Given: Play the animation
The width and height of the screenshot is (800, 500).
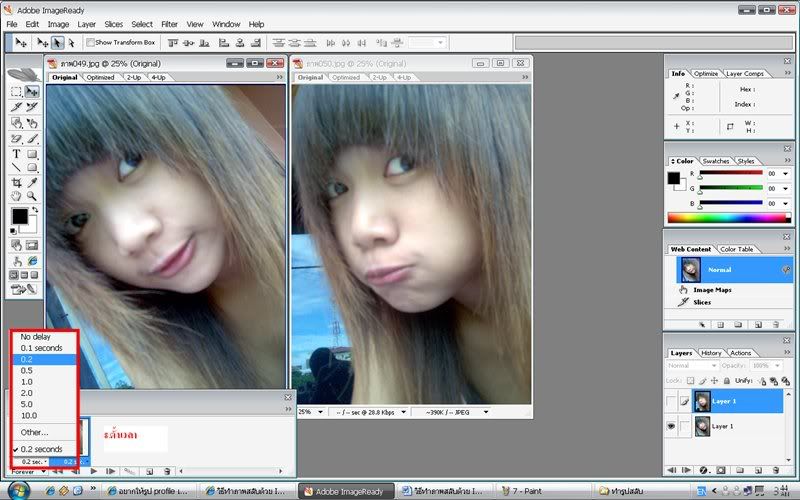Looking at the screenshot, I should pos(93,471).
